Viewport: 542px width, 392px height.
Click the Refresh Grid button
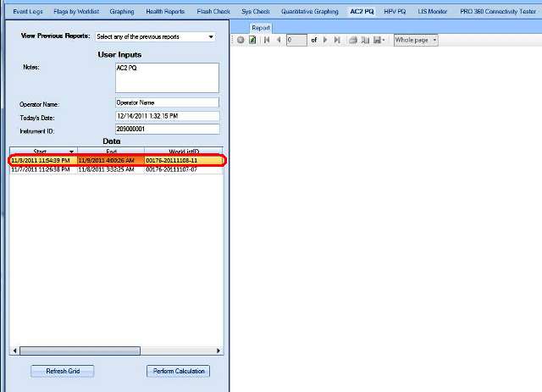62,371
